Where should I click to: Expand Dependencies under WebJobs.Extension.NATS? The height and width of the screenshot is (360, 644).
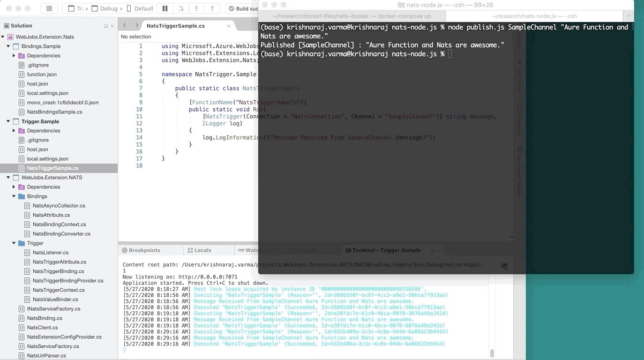tap(14, 187)
